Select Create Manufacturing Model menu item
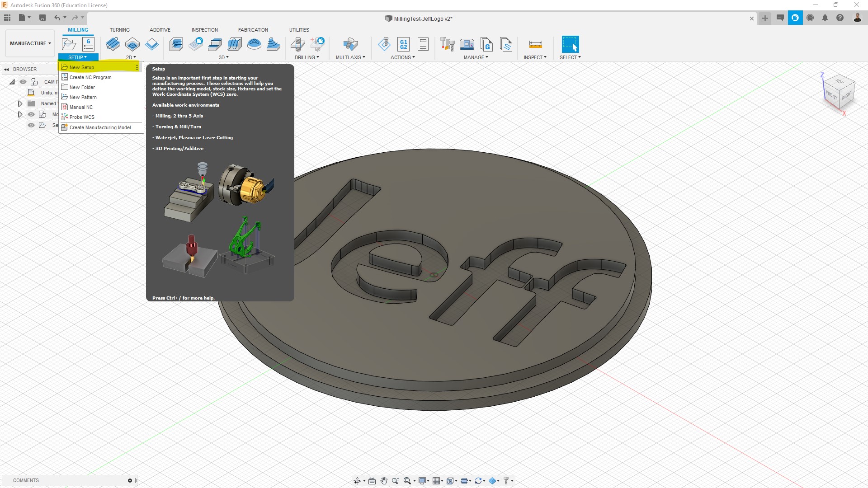Screen dimensions: 868x488 pos(100,127)
